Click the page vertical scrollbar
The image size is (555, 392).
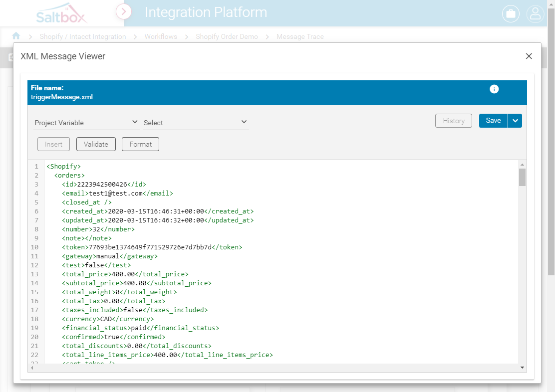pos(551,142)
